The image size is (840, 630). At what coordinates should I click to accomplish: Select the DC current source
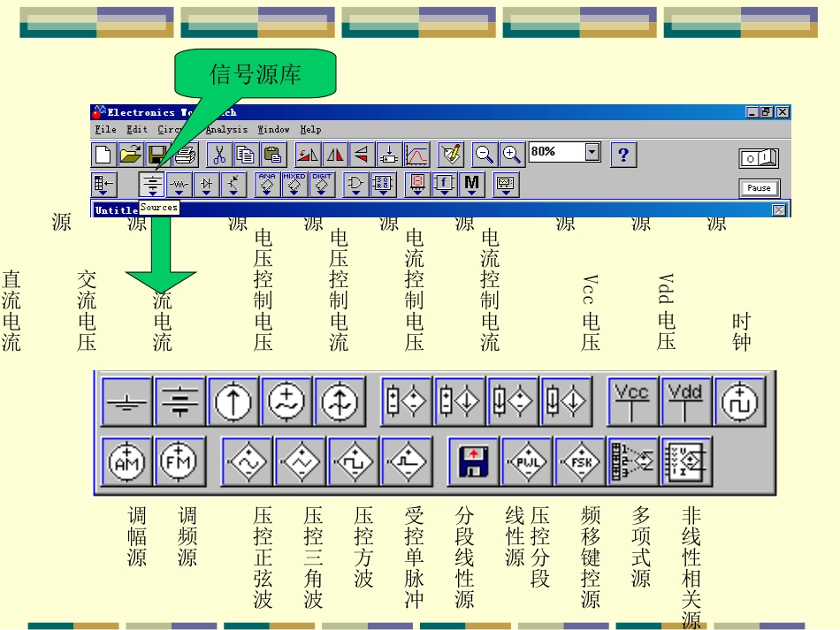(x=233, y=401)
